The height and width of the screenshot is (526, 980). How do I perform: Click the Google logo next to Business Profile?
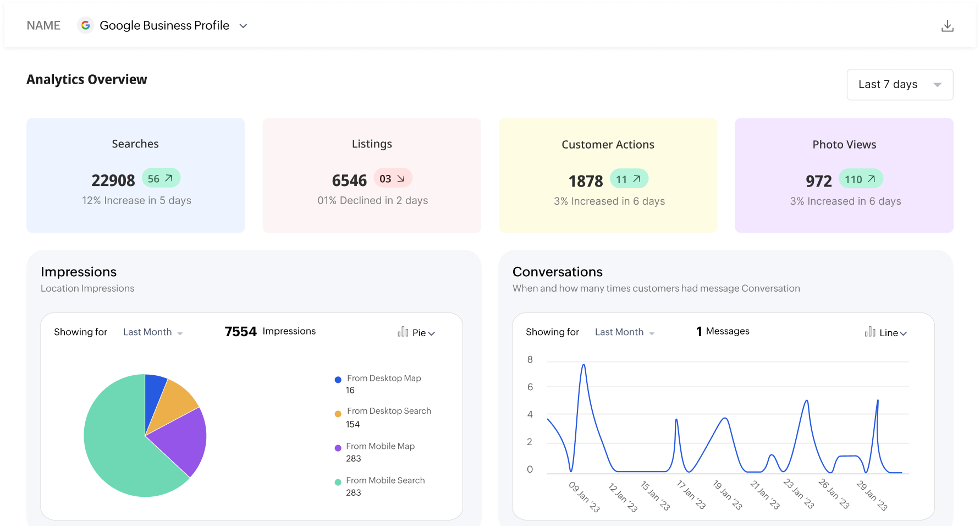click(86, 25)
